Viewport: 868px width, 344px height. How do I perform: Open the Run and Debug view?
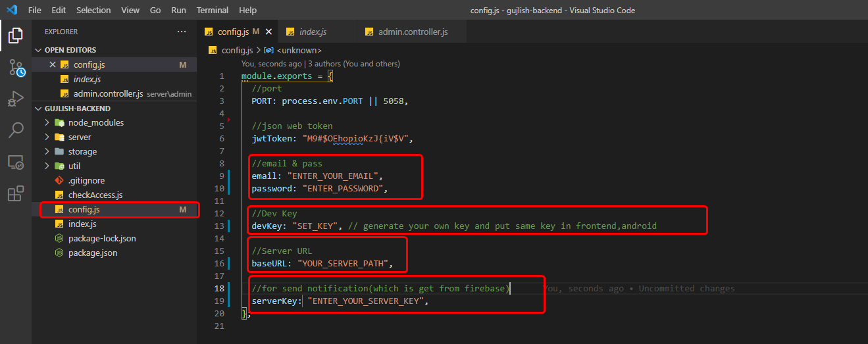15,99
